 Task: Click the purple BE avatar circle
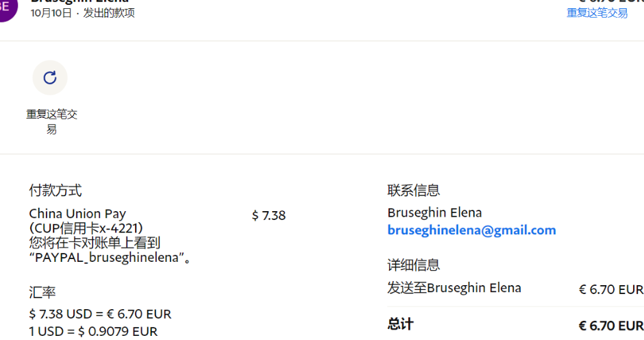point(7,8)
